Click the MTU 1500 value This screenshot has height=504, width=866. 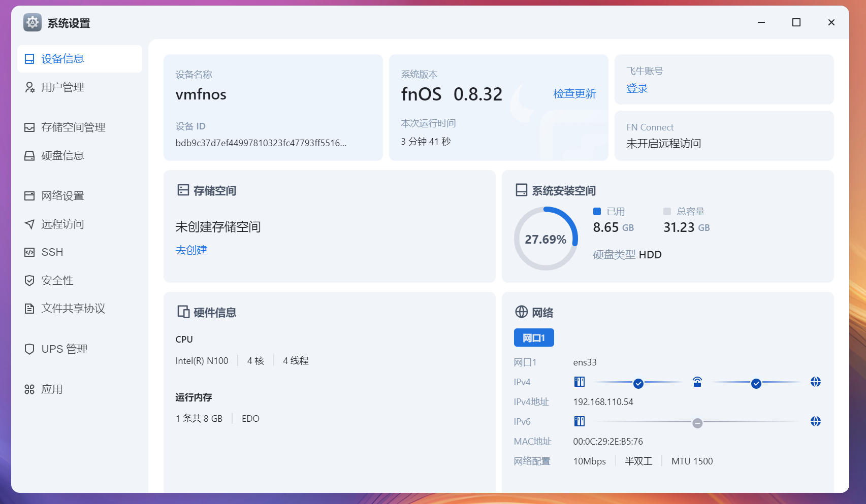[x=692, y=461]
